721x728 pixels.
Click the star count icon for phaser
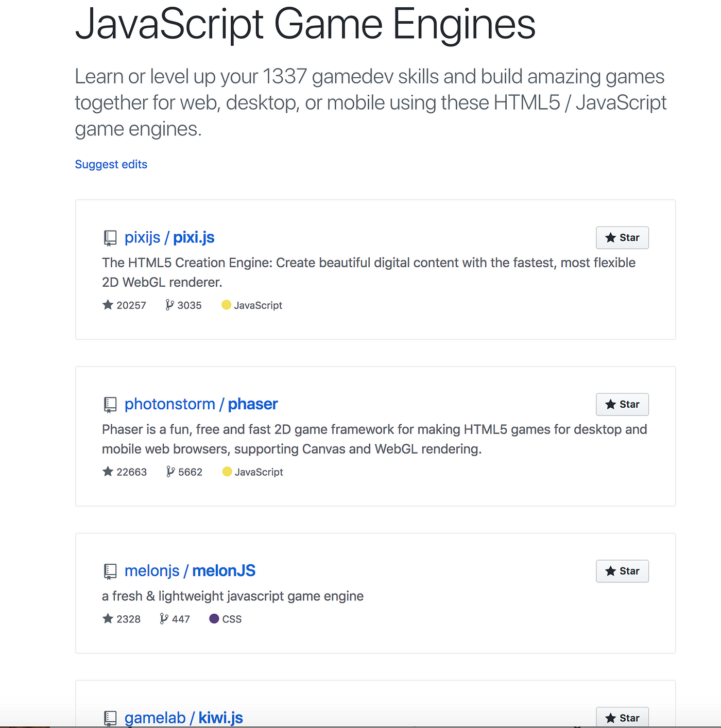(x=108, y=472)
